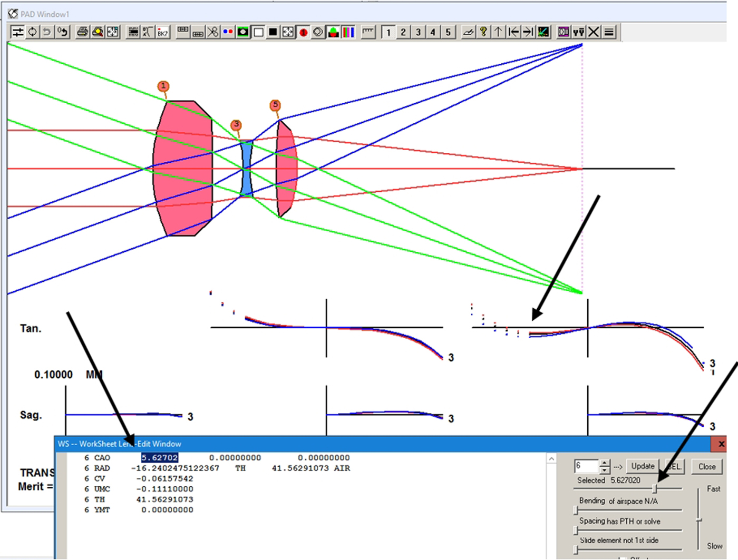Decrease the surface number with down stepper
Image resolution: width=738 pixels, height=560 pixels.
tap(605, 470)
